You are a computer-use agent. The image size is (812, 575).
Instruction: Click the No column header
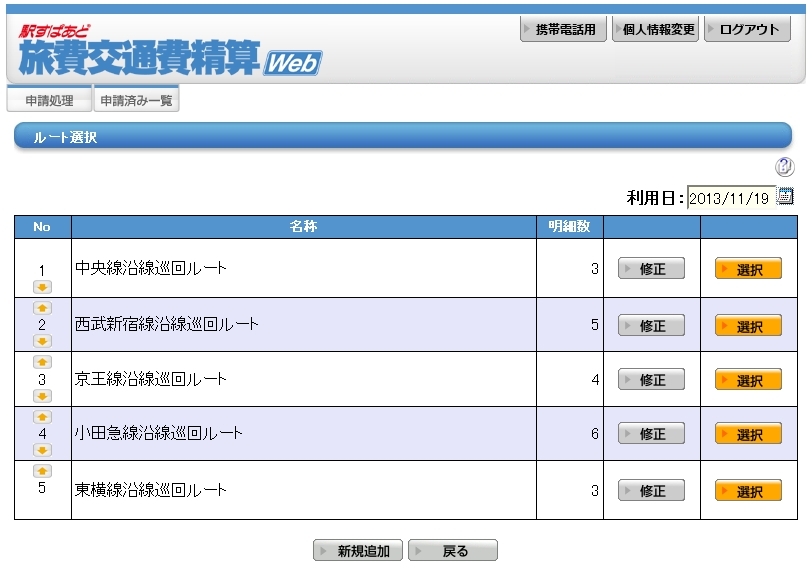click(42, 226)
